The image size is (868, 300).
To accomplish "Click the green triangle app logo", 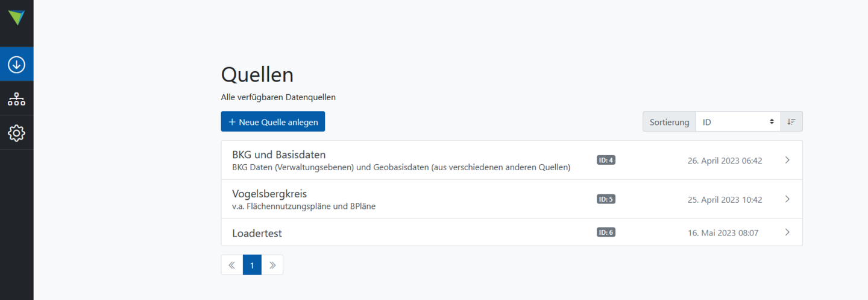I will (16, 18).
